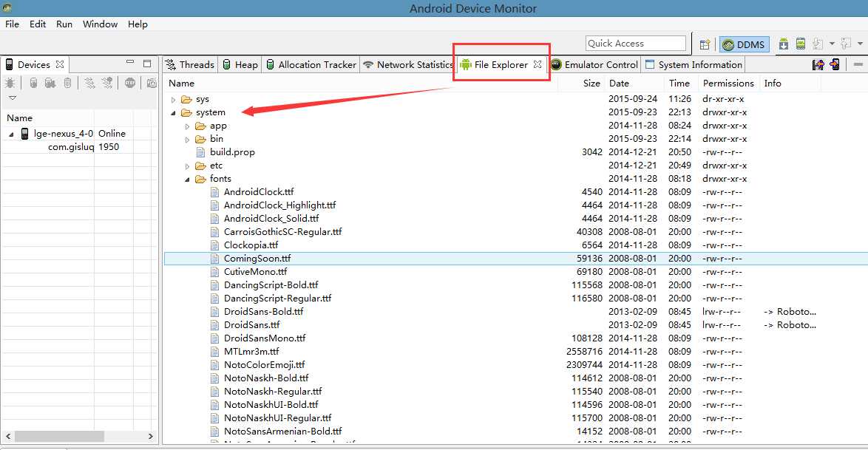Click the Android Virtual Device Manager icon
Image resolution: width=868 pixels, height=450 pixels.
801,44
